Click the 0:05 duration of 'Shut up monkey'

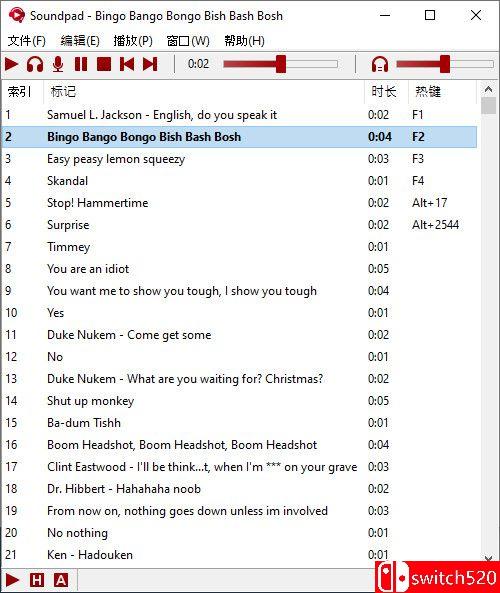[378, 401]
